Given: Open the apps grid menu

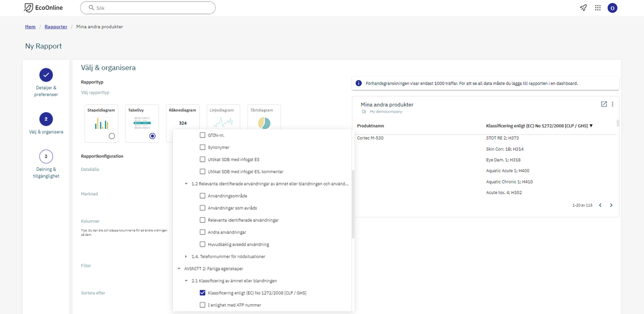Looking at the screenshot, I should 597,8.
